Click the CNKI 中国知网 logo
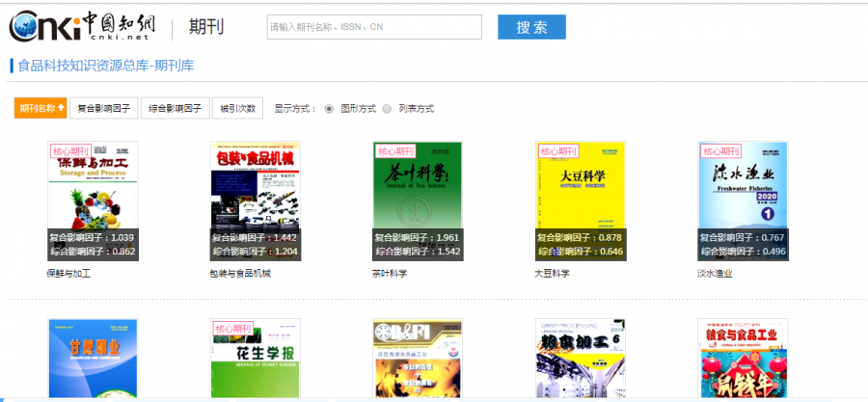 coord(80,27)
